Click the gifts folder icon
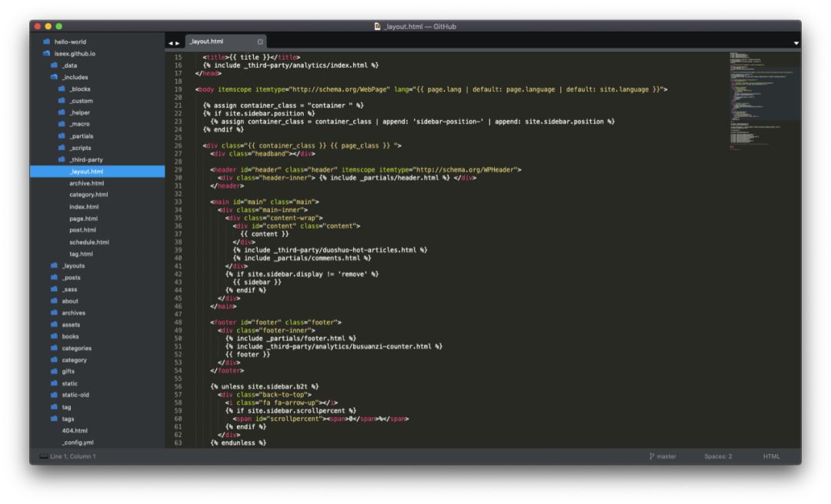Viewport: 831px width, 504px height. (54, 372)
